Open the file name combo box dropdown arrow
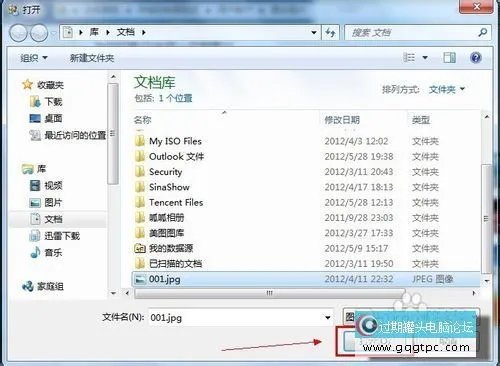 [328, 318]
